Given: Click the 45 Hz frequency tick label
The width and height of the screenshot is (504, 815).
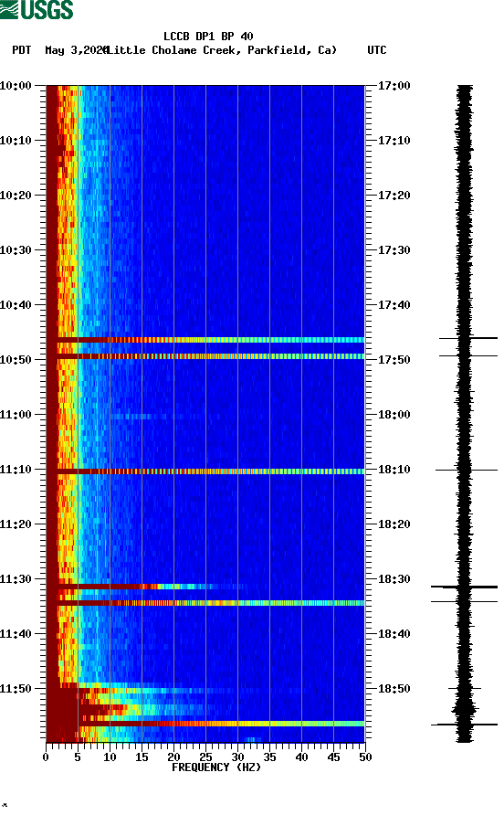Looking at the screenshot, I should click(x=333, y=757).
